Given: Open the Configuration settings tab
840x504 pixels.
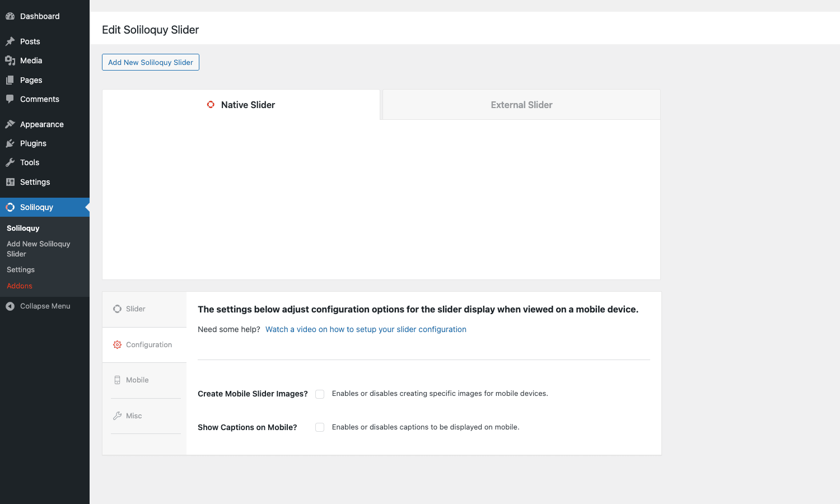Looking at the screenshot, I should tap(144, 345).
